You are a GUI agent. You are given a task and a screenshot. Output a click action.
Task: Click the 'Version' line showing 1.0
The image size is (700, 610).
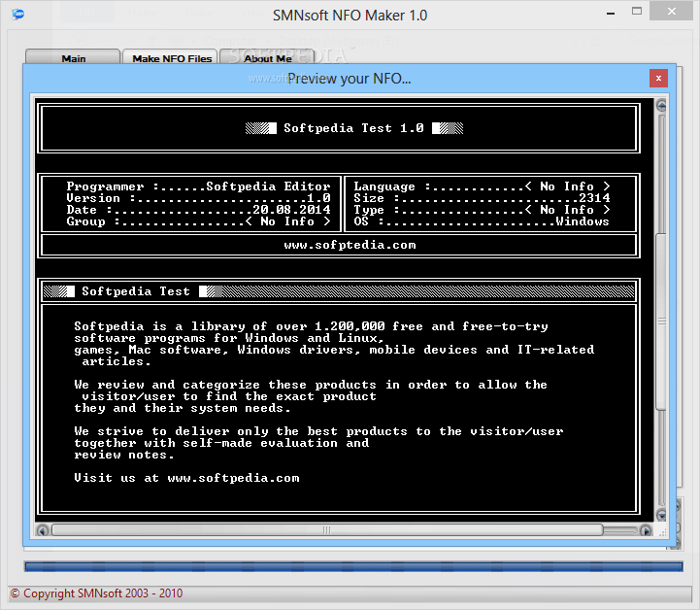coord(198,198)
